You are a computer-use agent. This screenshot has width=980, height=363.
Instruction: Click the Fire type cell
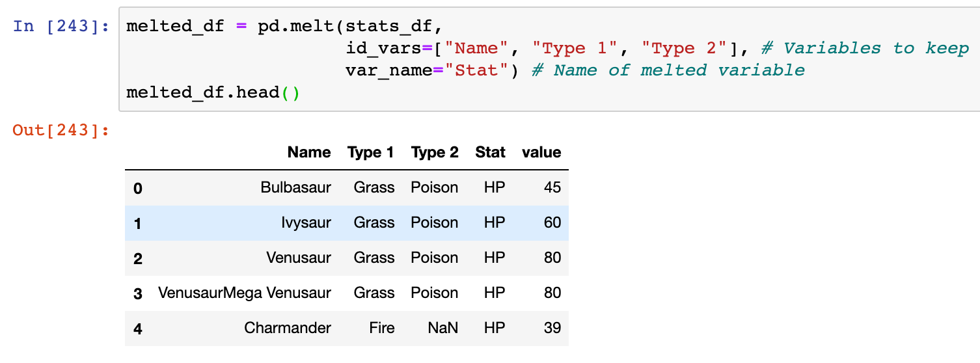coord(381,328)
